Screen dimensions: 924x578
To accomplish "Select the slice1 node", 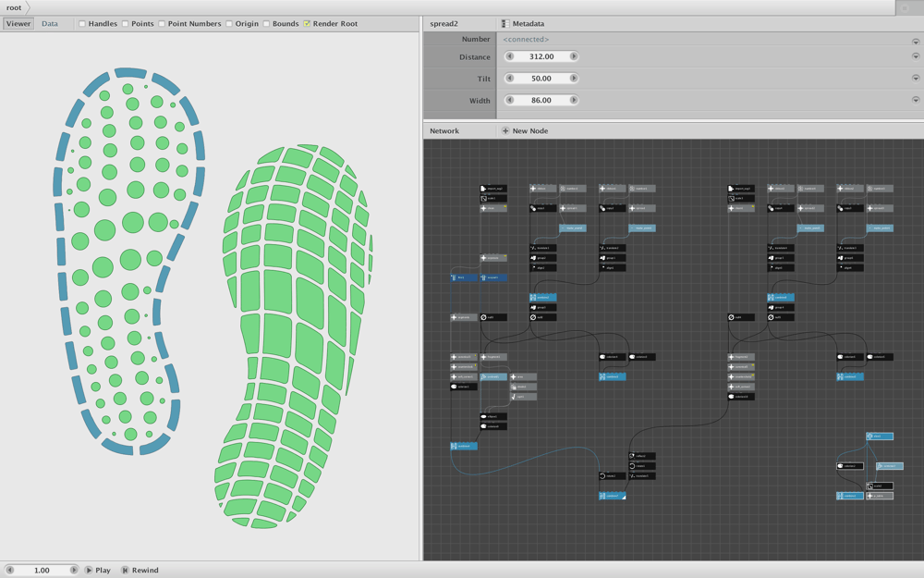I will pyautogui.click(x=880, y=437).
